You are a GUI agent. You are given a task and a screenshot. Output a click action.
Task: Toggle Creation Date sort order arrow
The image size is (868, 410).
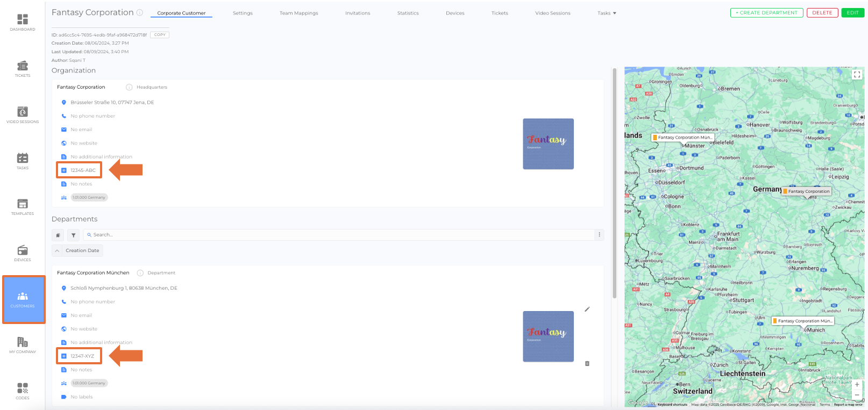click(x=58, y=251)
